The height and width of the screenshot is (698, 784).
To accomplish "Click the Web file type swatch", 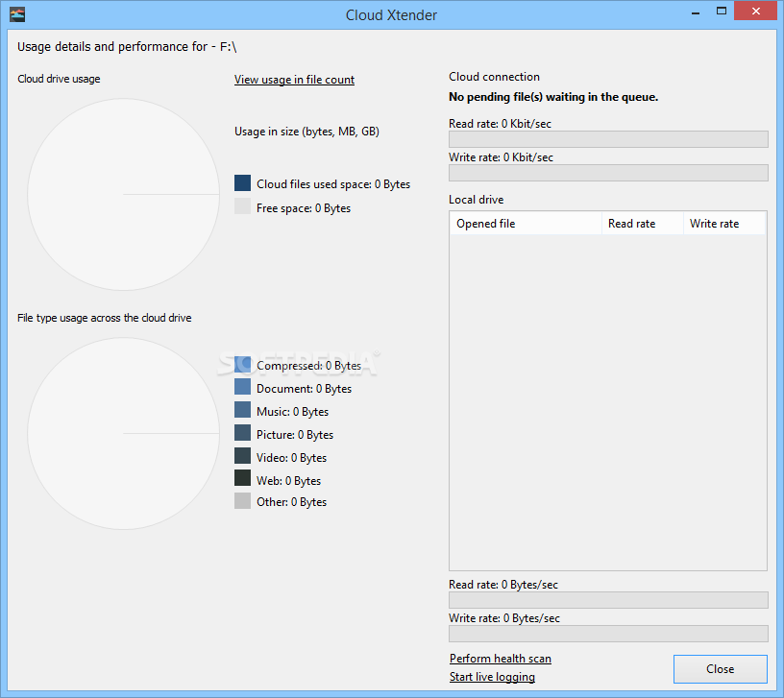I will coord(242,478).
